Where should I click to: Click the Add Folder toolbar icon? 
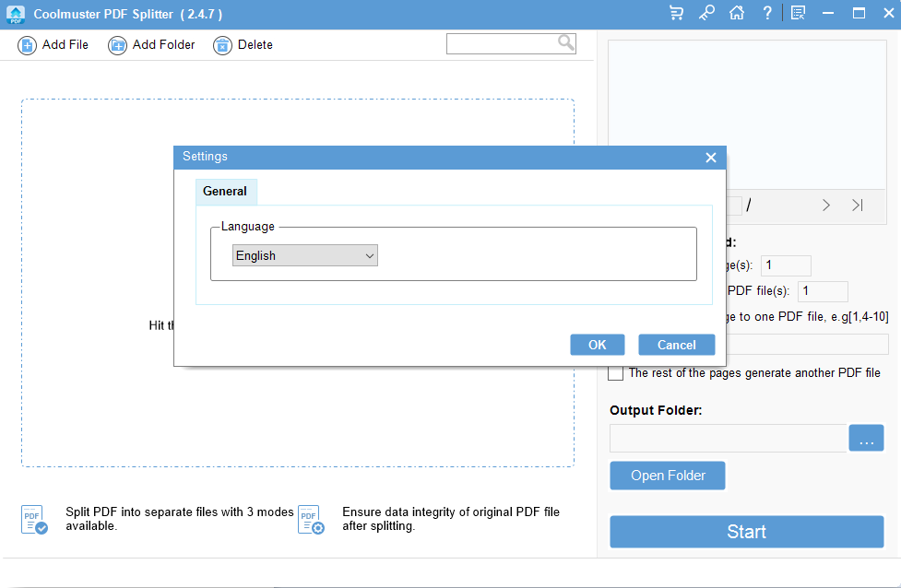[117, 45]
